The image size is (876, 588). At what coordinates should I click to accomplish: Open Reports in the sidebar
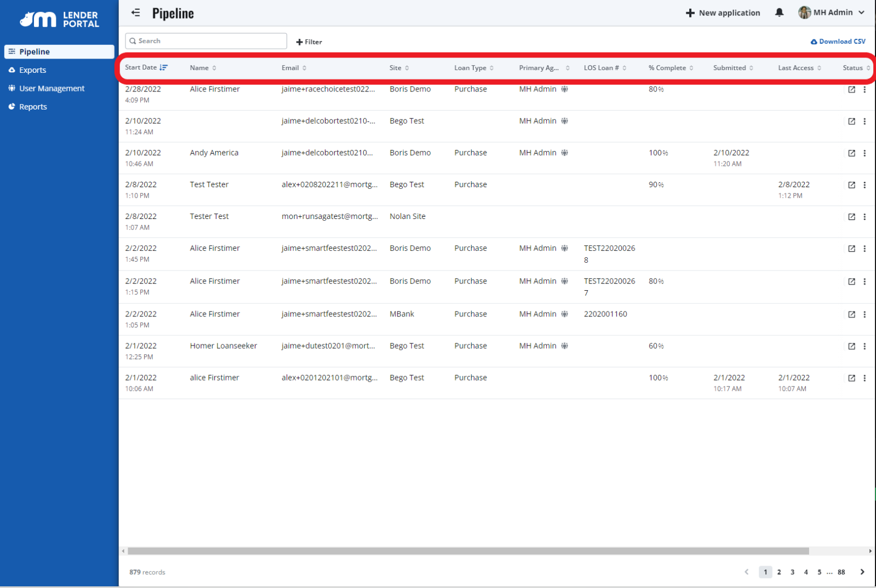click(x=28, y=107)
